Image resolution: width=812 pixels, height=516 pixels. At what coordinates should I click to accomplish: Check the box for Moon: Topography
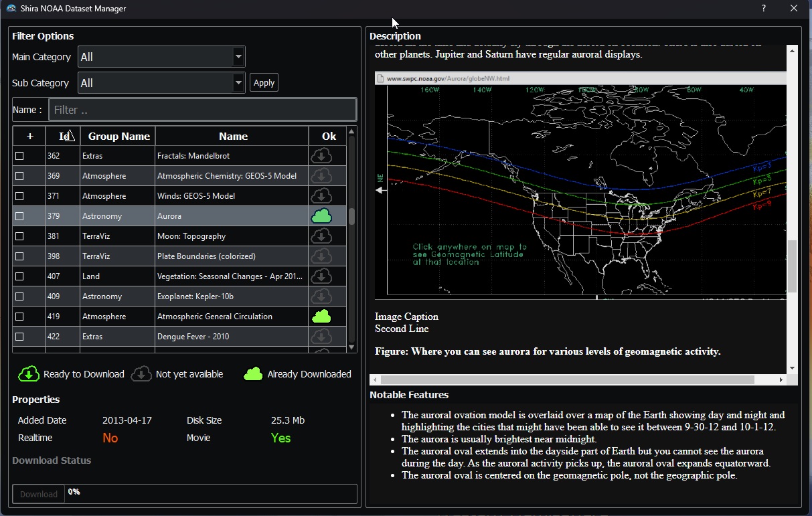coord(19,236)
